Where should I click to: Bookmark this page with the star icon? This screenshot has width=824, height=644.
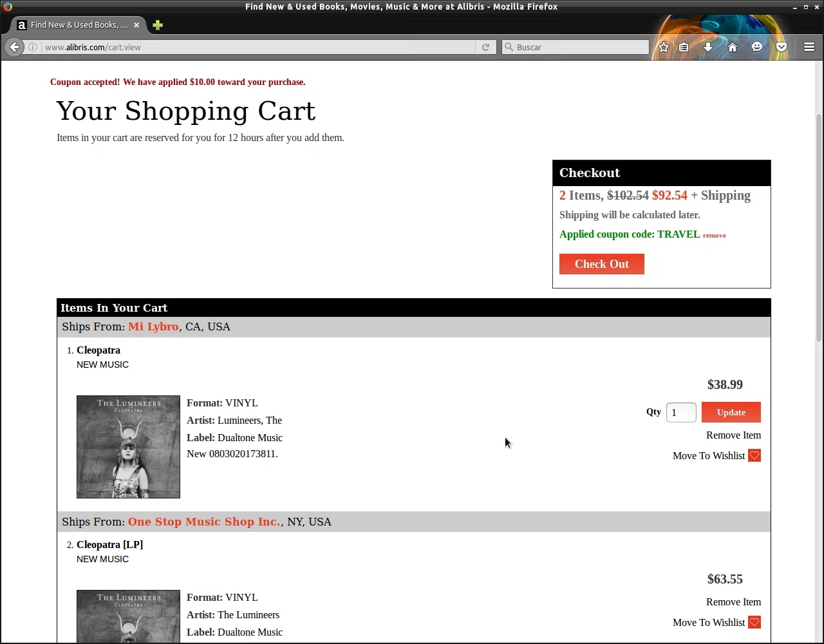pos(664,47)
